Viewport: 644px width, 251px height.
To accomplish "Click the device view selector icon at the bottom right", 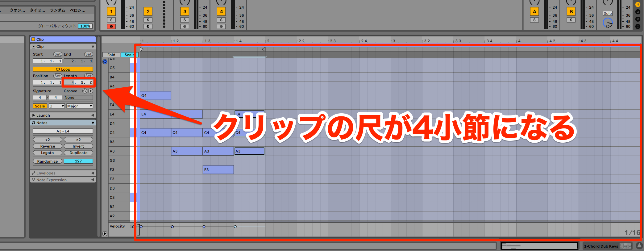I will coord(625,246).
